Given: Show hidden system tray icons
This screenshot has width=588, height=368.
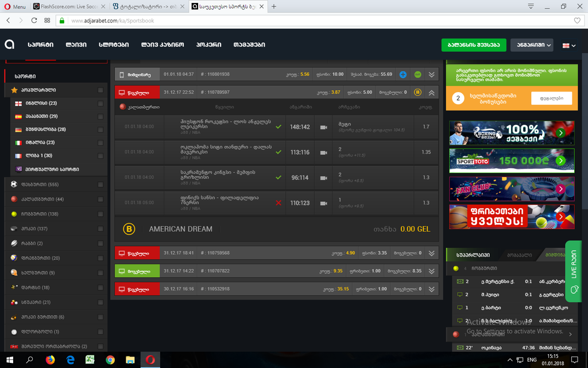Looking at the screenshot, I should 510,360.
